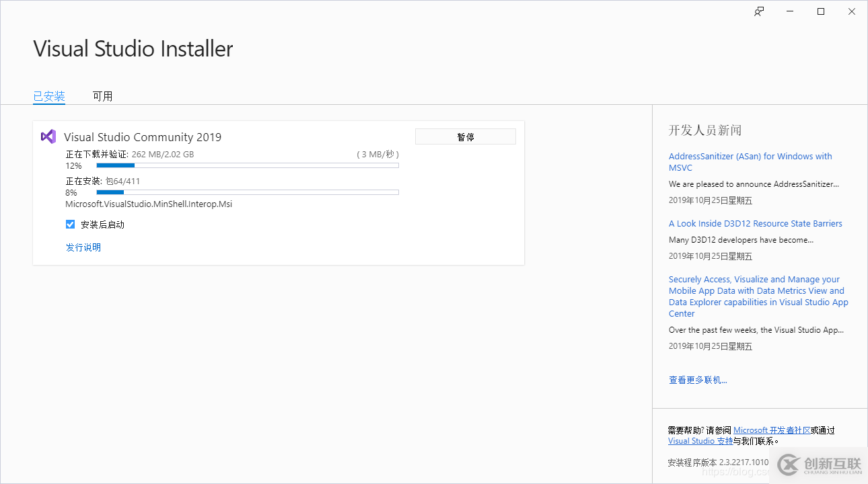Screen dimensions: 868x484
Task: Click the 8% install percentage text
Action: tap(71, 192)
